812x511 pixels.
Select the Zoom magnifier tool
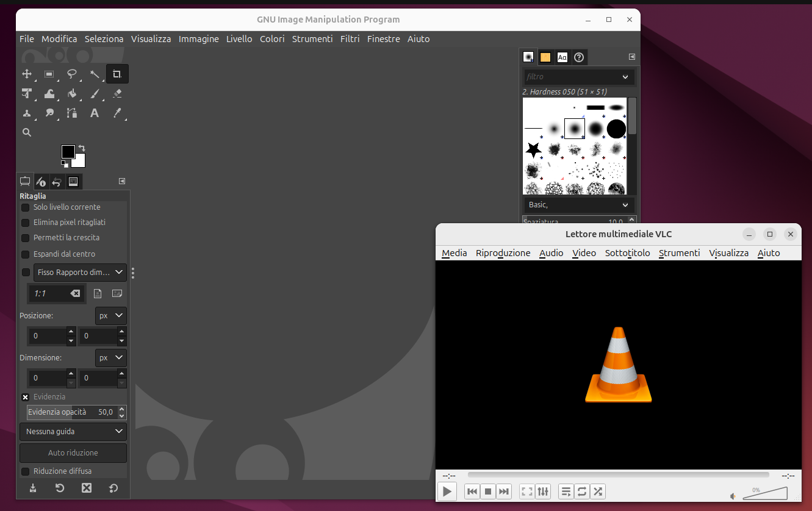[x=27, y=132]
